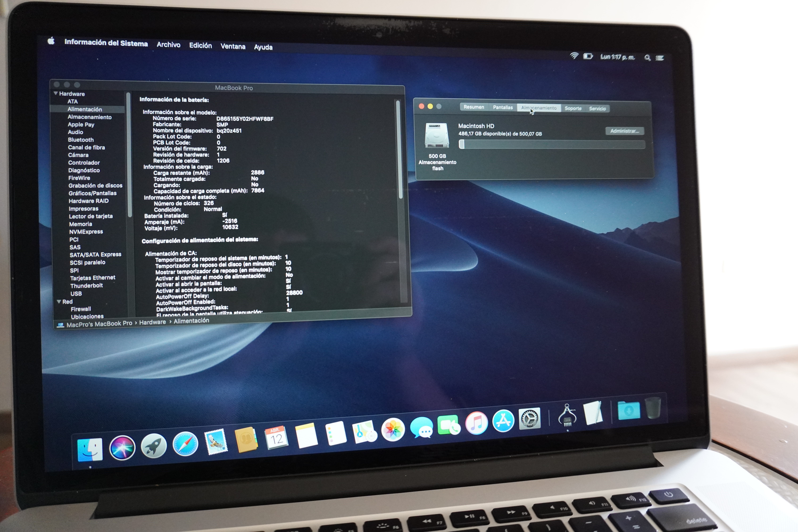Switch to the Soporte tab
Screen dimensions: 798x532
(x=573, y=108)
